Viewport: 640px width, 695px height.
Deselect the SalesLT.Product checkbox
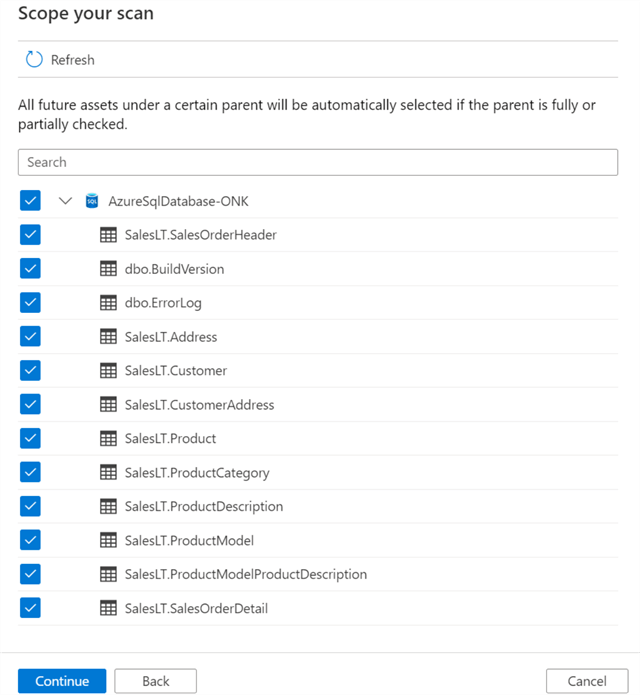(x=30, y=439)
